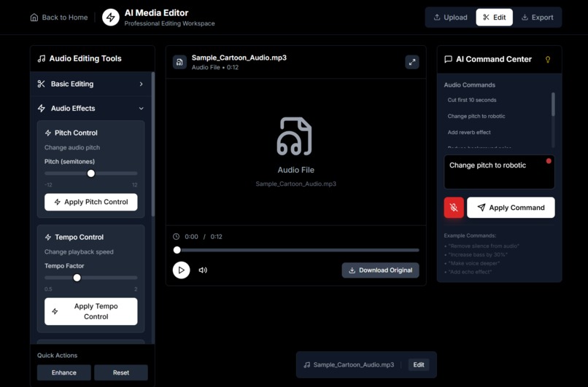Click the Apply Command button
588x387 pixels.
coord(511,208)
